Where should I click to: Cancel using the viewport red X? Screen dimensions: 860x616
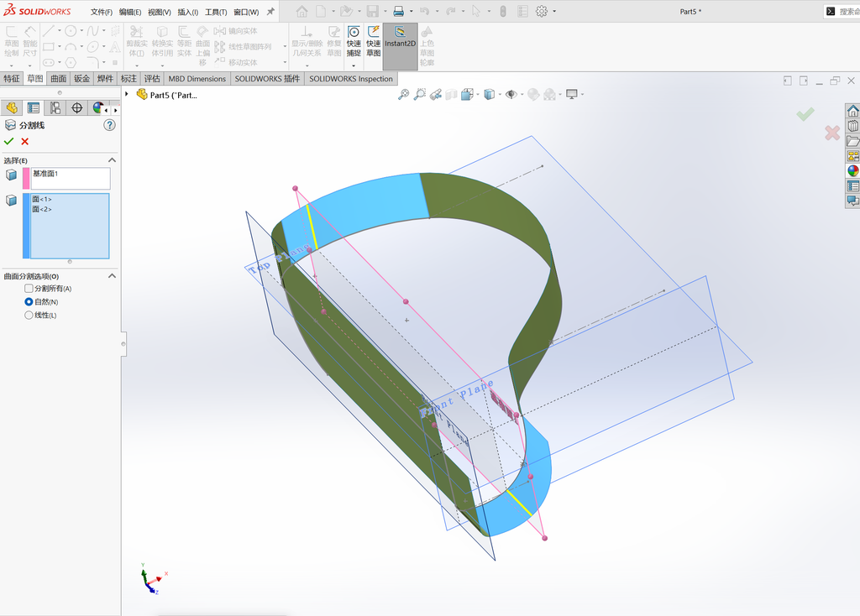pyautogui.click(x=832, y=133)
